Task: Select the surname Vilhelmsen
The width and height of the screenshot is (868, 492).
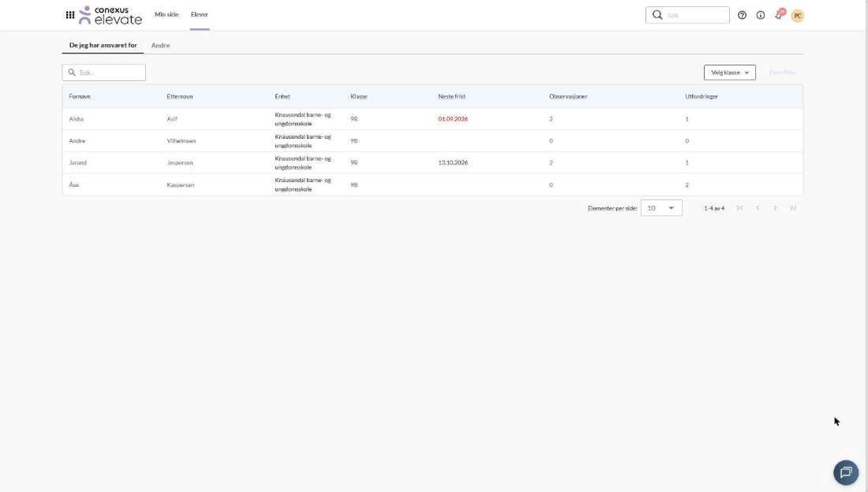Action: (x=181, y=141)
